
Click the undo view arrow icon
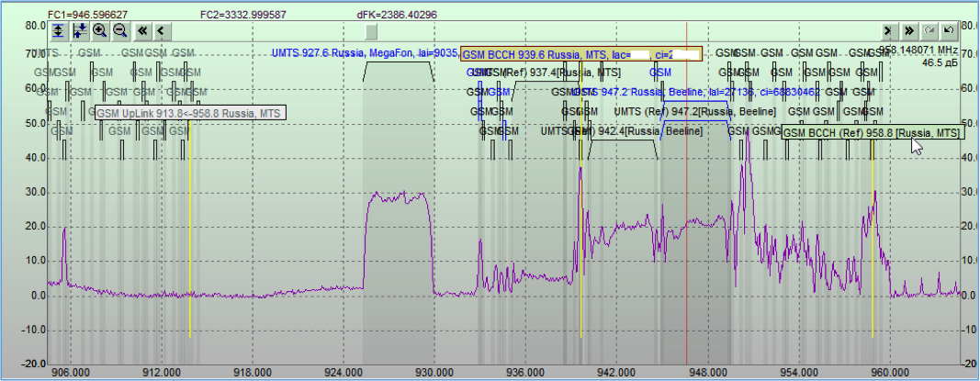pos(949,30)
